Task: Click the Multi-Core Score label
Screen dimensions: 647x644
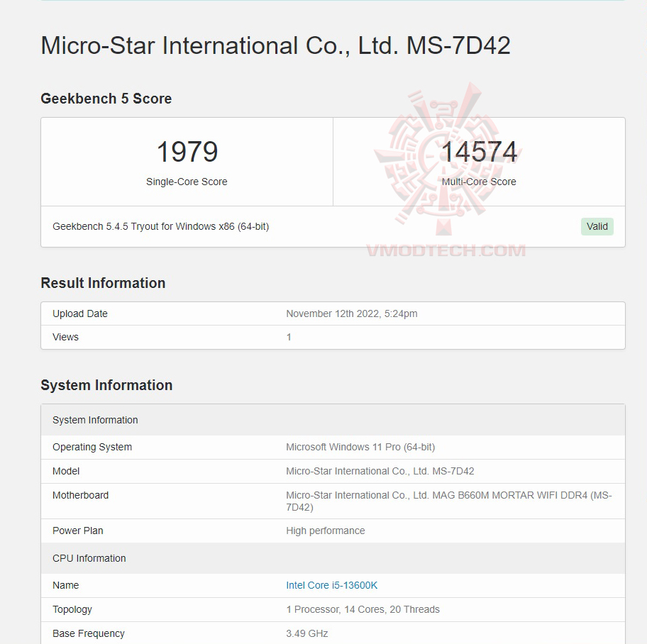Action: click(x=479, y=182)
